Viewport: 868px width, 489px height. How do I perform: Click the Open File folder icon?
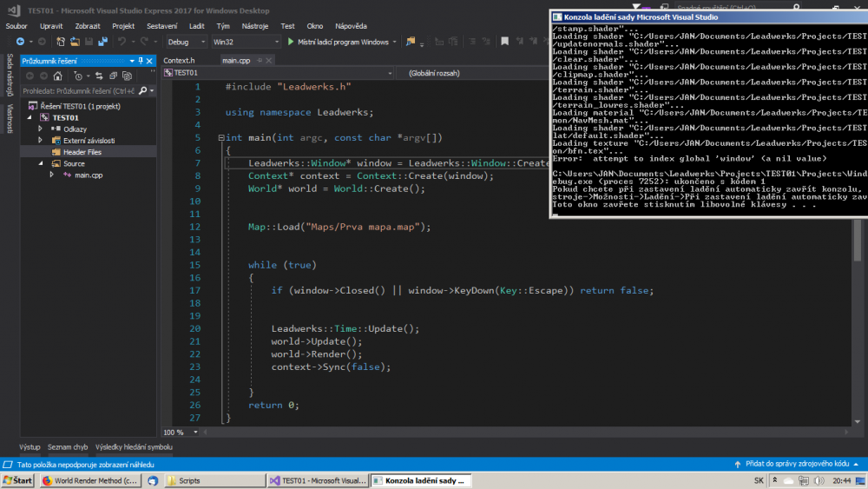pos(76,42)
